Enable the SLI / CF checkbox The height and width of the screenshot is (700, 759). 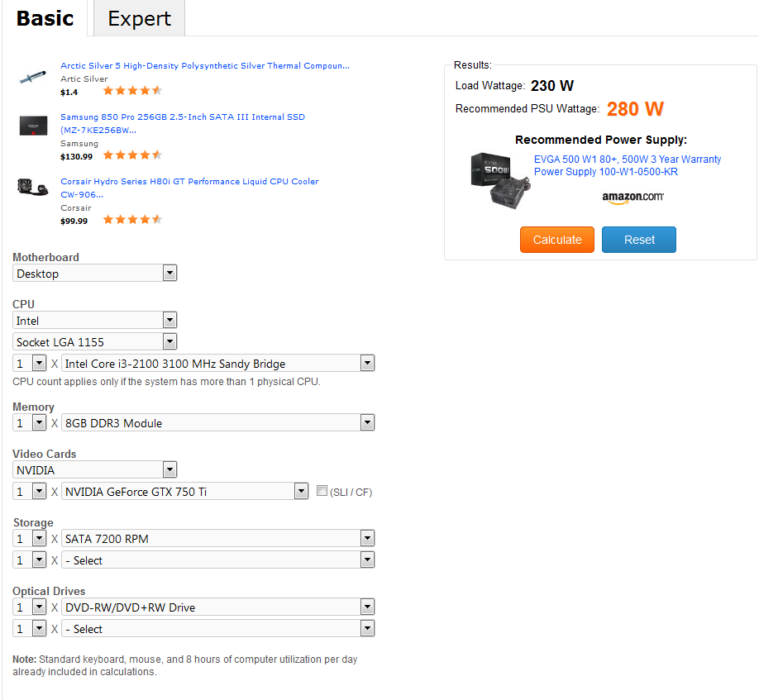pyautogui.click(x=322, y=491)
